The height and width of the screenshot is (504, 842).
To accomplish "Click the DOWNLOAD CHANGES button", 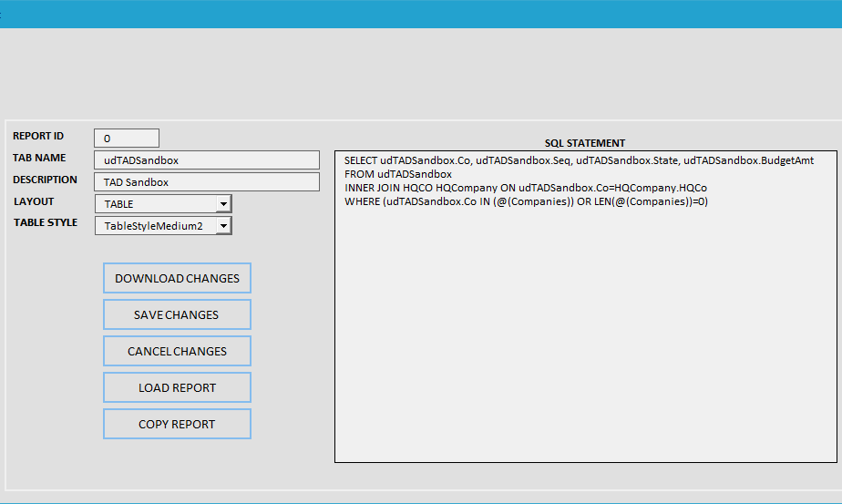I will click(177, 278).
